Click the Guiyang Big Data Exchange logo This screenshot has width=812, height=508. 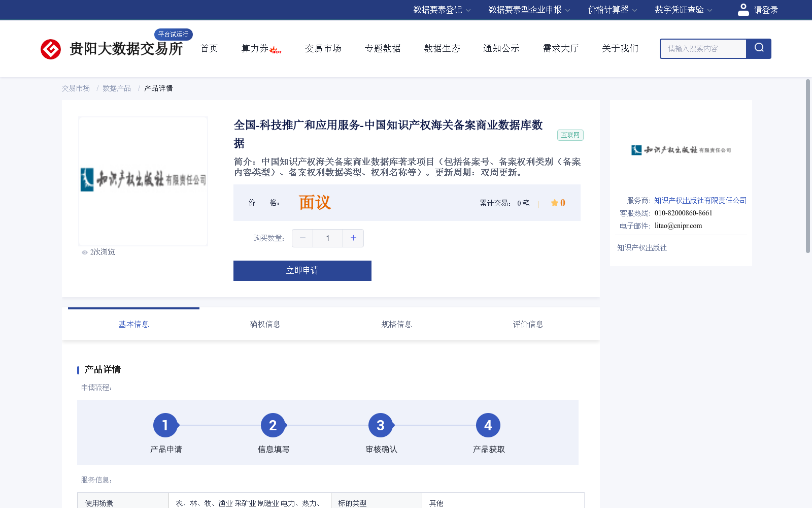click(x=112, y=49)
